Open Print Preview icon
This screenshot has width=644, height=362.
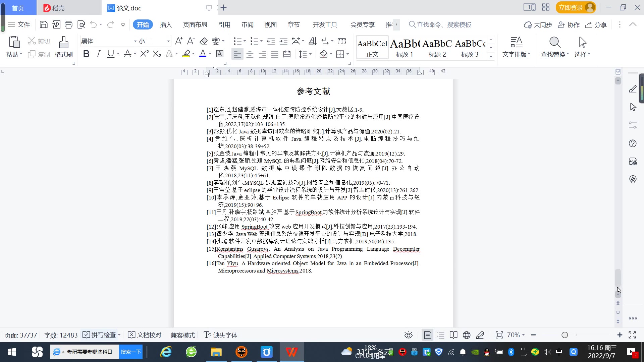tap(81, 24)
